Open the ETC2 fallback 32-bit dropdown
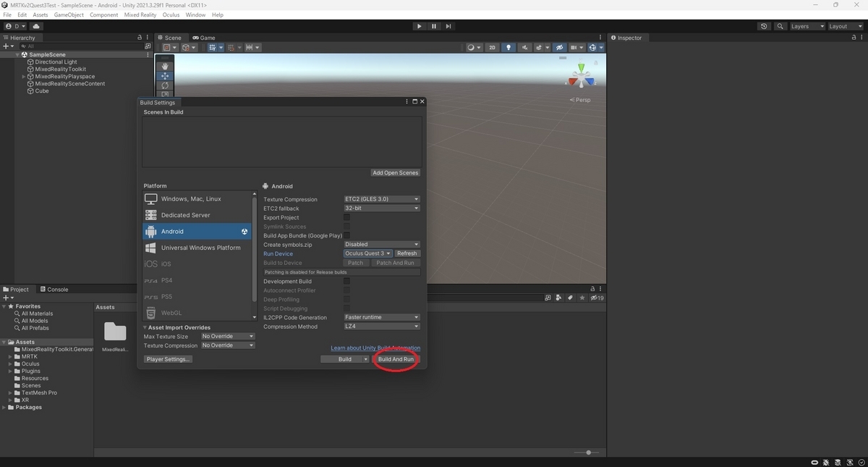 [x=382, y=209]
